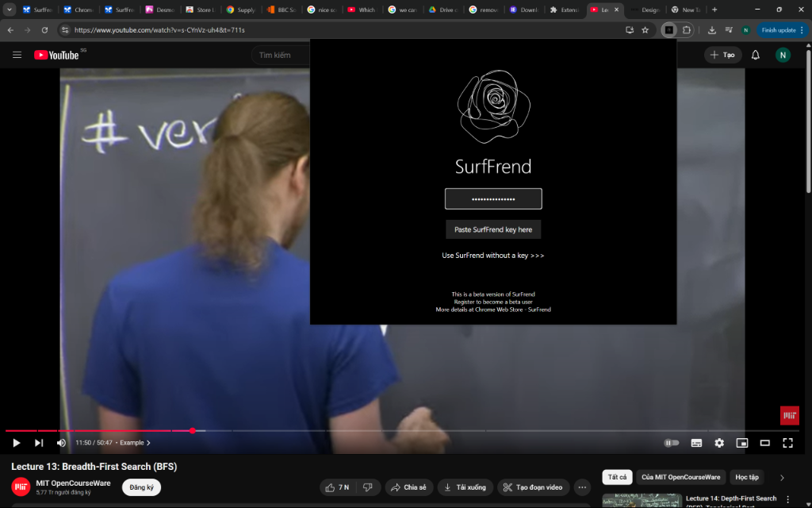Open the Tạo create button
The image size is (812, 508).
pos(723,55)
